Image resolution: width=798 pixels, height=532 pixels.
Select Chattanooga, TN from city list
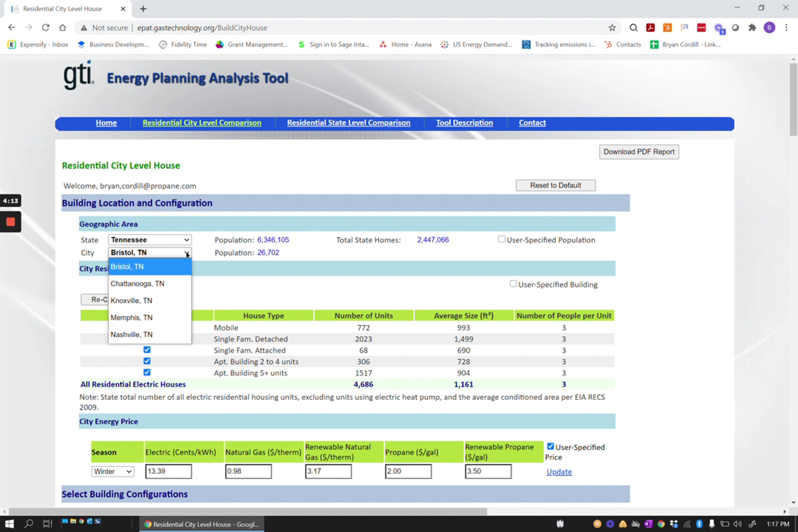pyautogui.click(x=150, y=284)
